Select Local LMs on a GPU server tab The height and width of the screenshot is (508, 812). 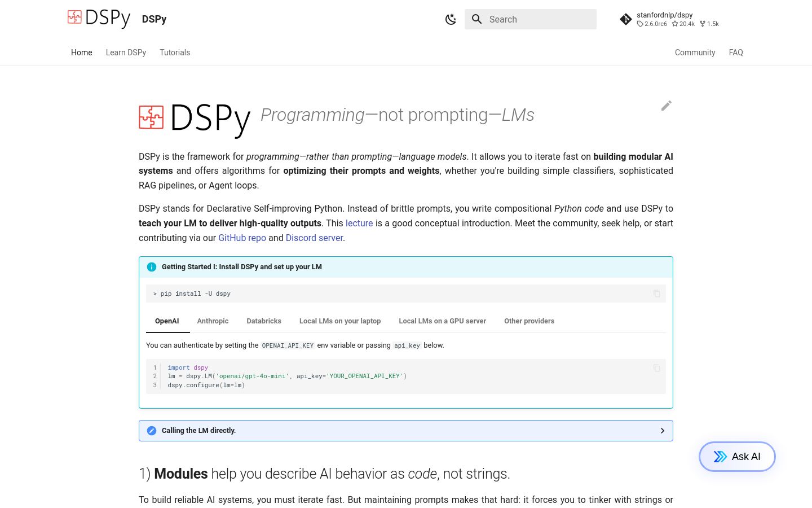tap(443, 321)
